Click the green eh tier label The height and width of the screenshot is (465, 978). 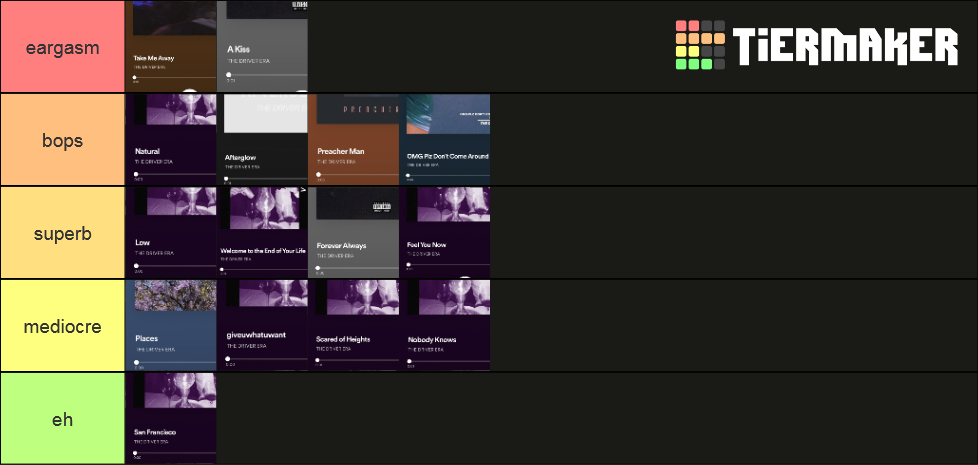pos(62,418)
